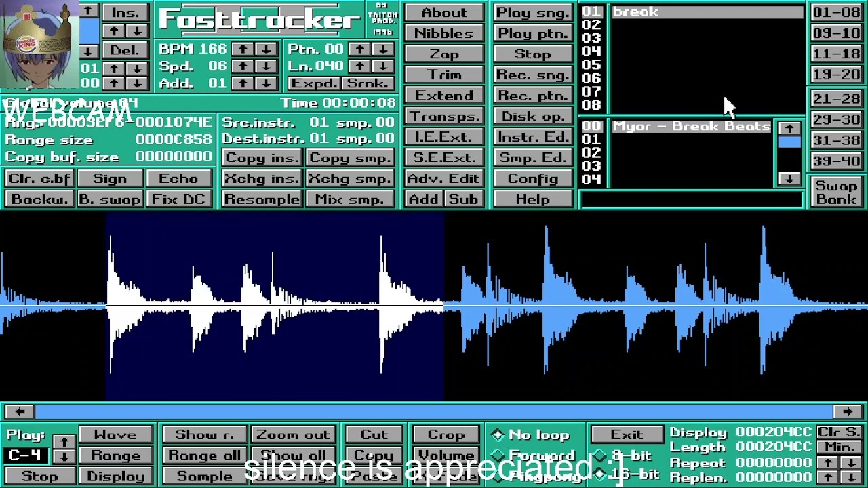Click Play sng. to play song

[532, 12]
